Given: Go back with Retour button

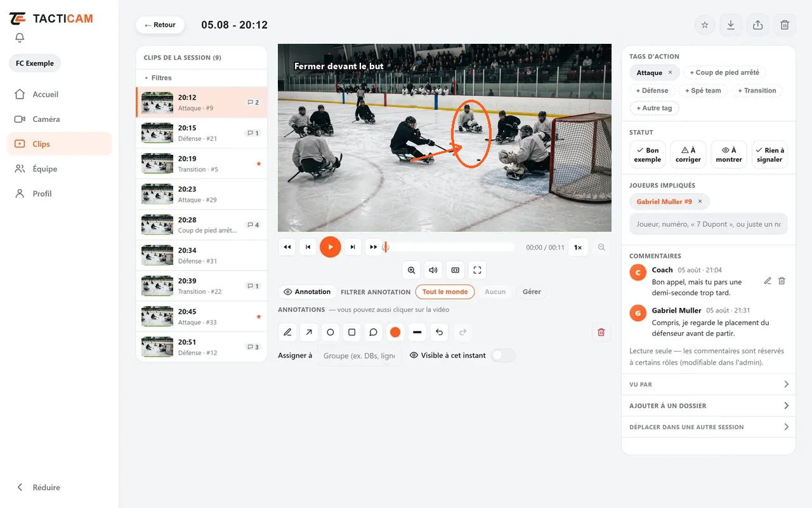Looking at the screenshot, I should (x=160, y=25).
